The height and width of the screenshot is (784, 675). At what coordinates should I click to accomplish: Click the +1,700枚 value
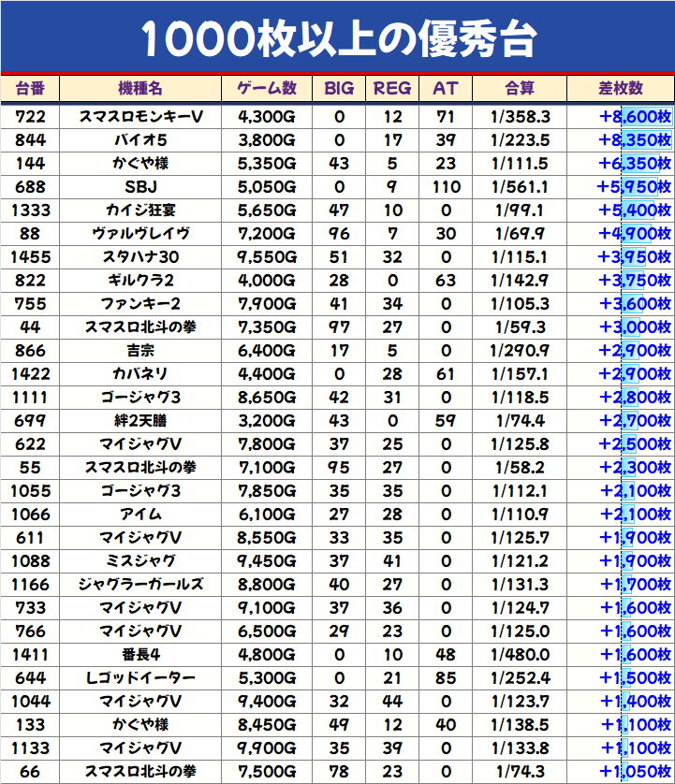pos(635,585)
